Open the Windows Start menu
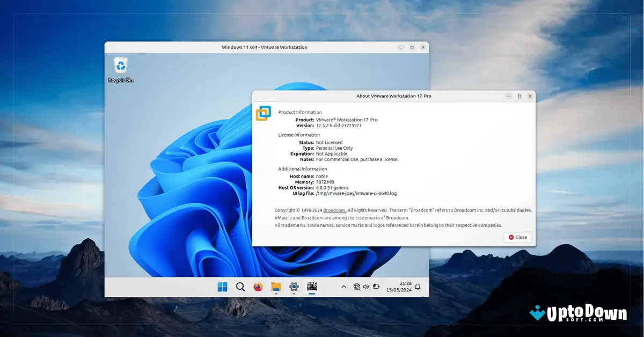 pyautogui.click(x=223, y=287)
